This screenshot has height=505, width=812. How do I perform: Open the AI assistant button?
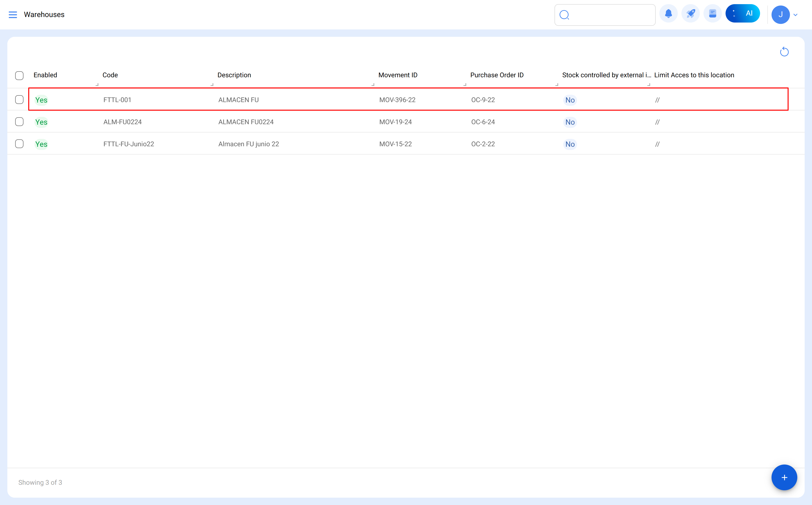point(743,14)
